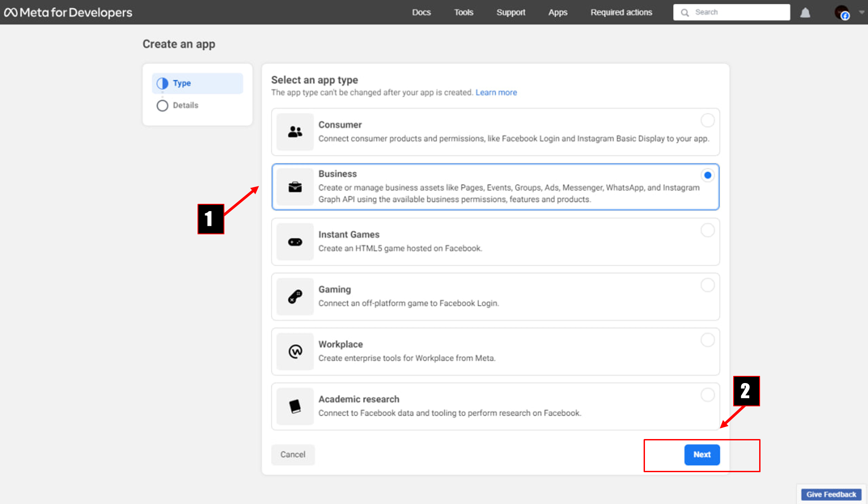Viewport: 868px width, 504px height.
Task: Click the Learn more link
Action: pos(496,92)
